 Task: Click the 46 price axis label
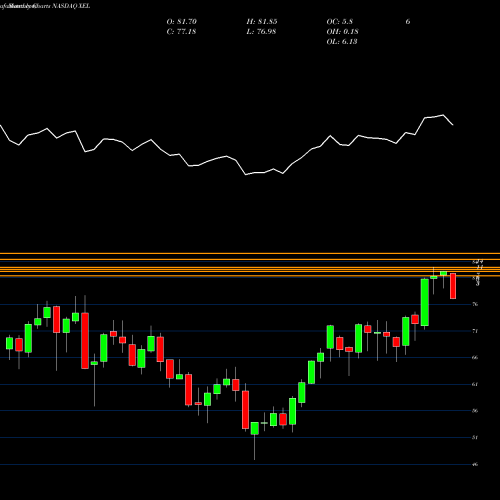tap(475, 464)
